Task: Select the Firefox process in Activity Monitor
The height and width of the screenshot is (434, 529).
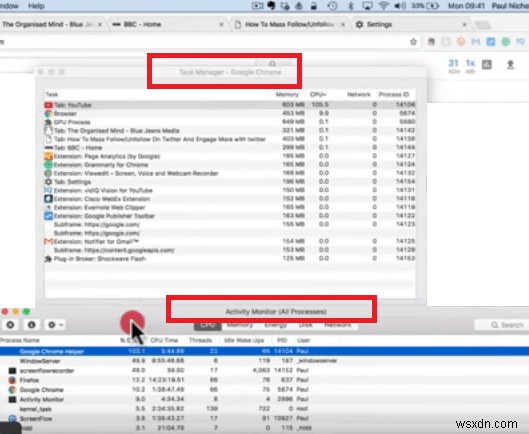Action: coord(264,380)
